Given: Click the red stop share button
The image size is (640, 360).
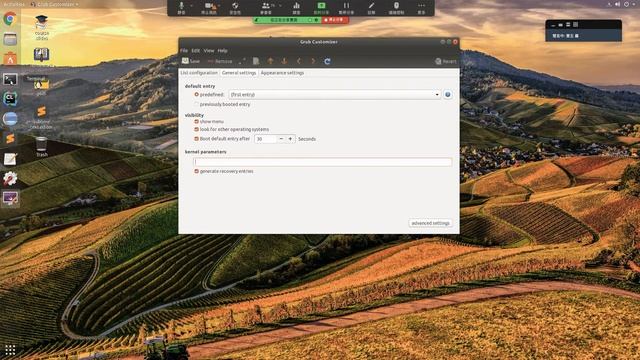Looking at the screenshot, I should [x=335, y=20].
